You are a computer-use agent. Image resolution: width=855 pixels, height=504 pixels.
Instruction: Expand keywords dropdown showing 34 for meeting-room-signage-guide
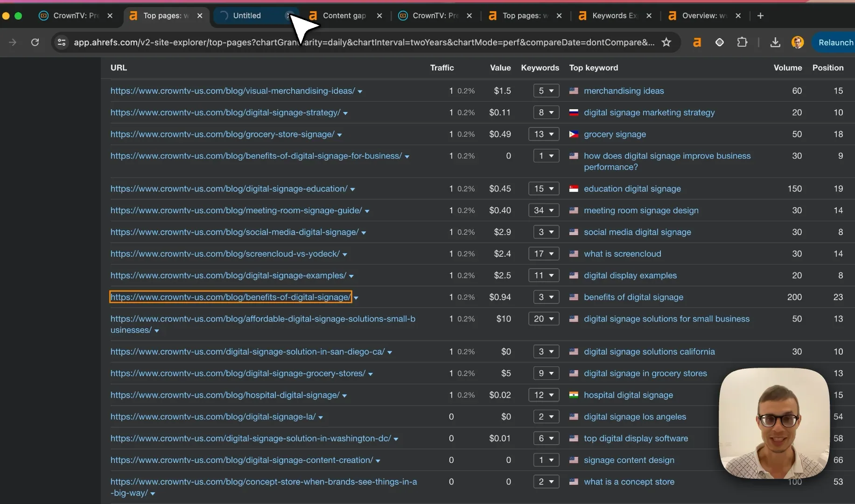(x=544, y=210)
